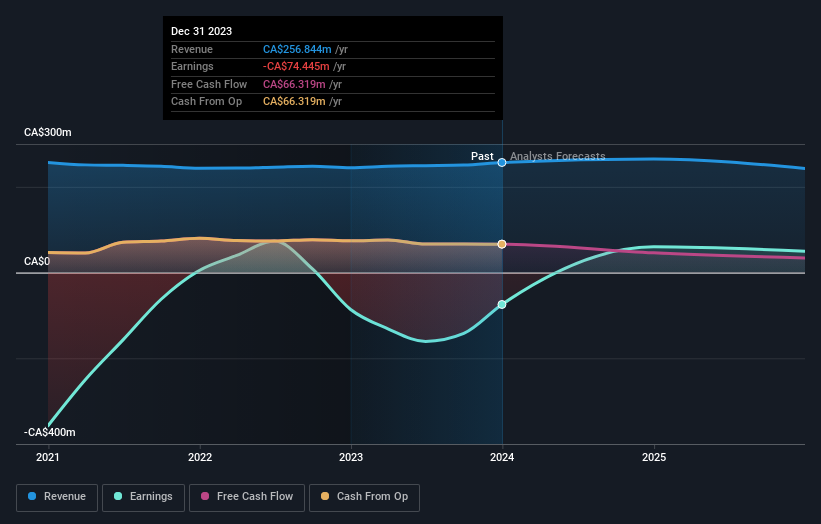Click the teal Earnings data point marker
This screenshot has width=821, height=524.
coord(502,305)
